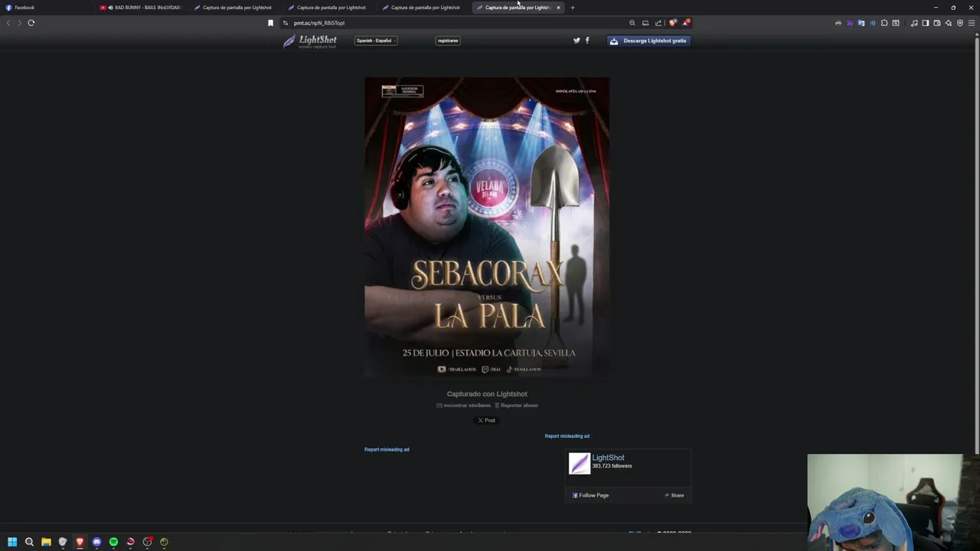Click the browser back arrow

(x=8, y=23)
